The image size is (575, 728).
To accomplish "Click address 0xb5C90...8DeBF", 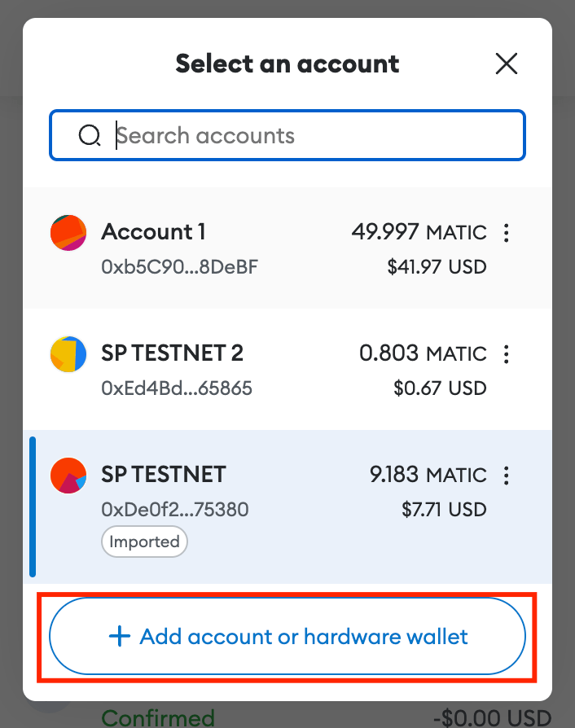I will click(180, 266).
